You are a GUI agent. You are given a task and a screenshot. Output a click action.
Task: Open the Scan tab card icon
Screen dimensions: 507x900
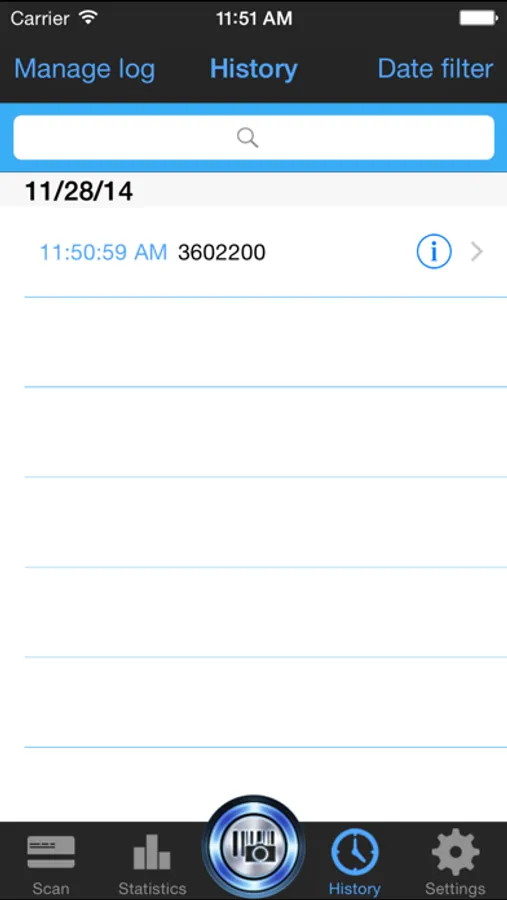[x=51, y=852]
